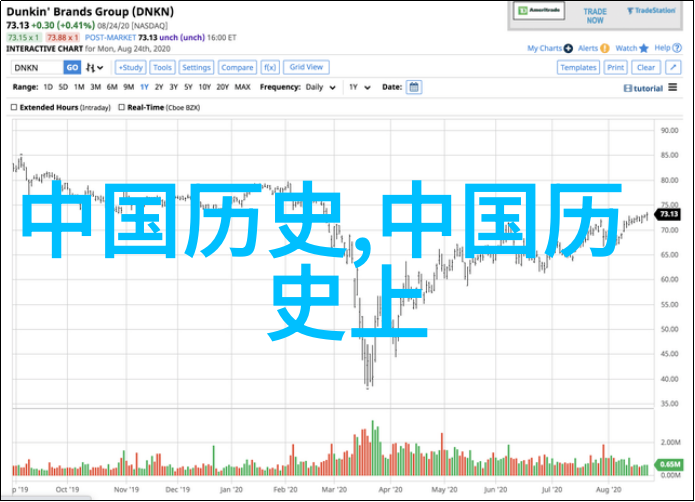Click the 73.13 current price marker
Viewport: 695px width, 502px height.
[x=668, y=214]
